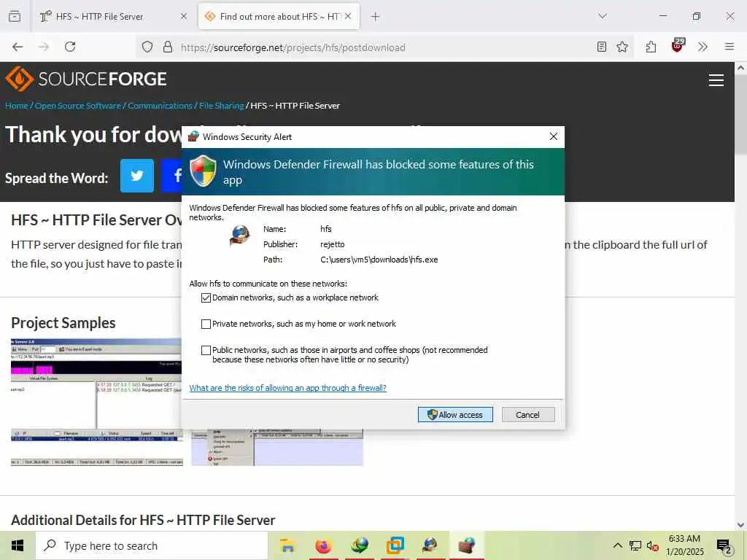Open the blue-orange squares taskbar app

pos(395,545)
